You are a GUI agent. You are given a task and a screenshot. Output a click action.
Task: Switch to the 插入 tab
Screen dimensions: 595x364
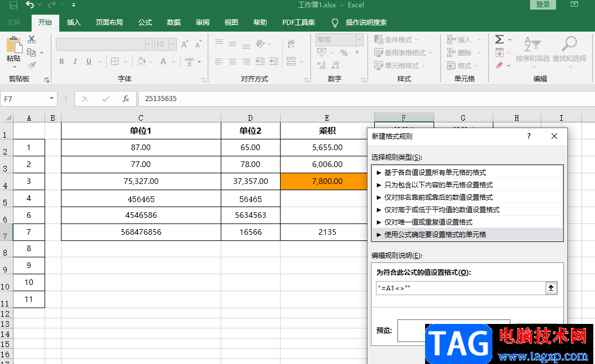(73, 23)
